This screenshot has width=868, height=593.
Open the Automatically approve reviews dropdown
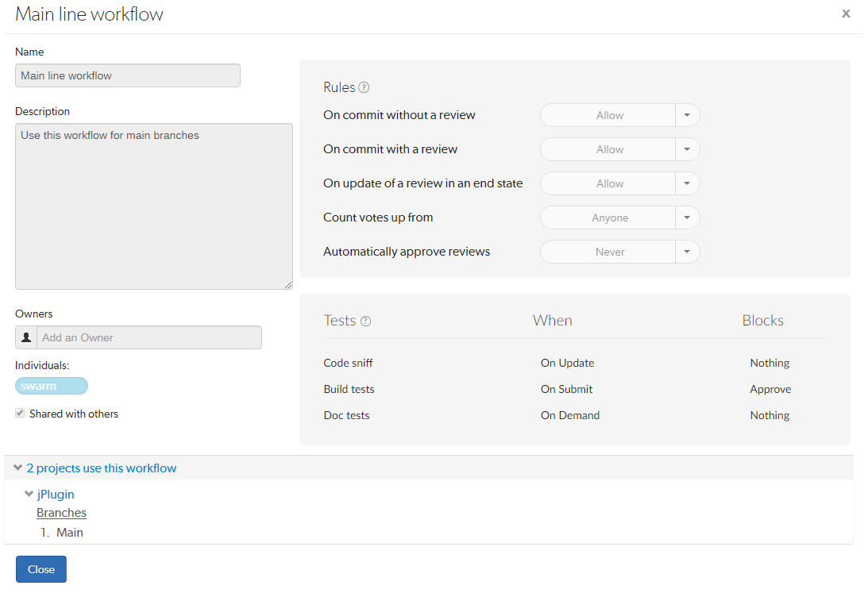[687, 252]
